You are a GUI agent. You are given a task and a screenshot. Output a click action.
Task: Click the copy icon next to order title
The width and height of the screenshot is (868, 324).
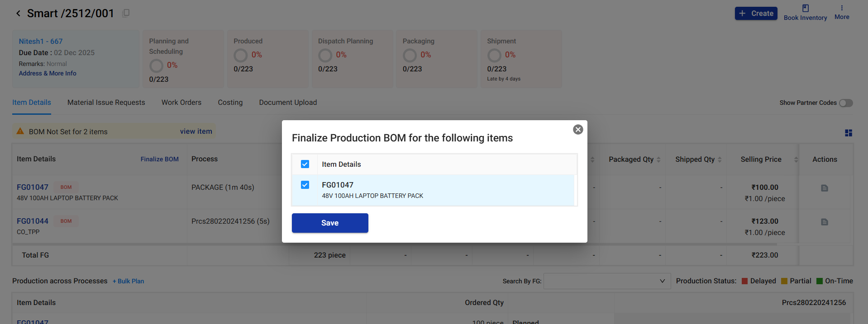tap(126, 13)
